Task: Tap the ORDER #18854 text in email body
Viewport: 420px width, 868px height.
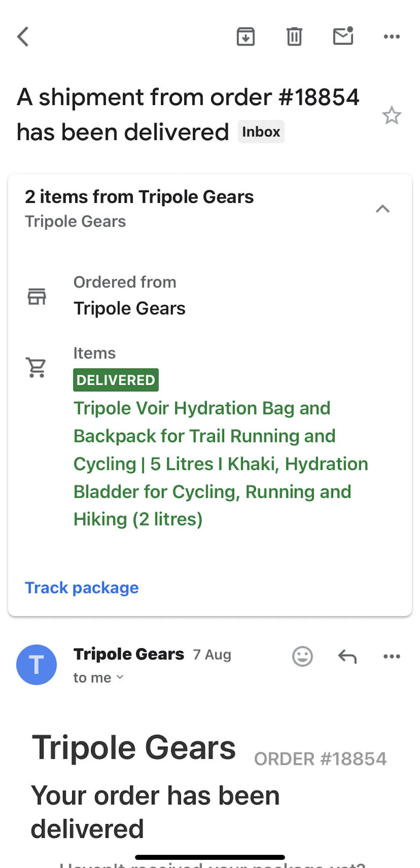Action: [320, 759]
